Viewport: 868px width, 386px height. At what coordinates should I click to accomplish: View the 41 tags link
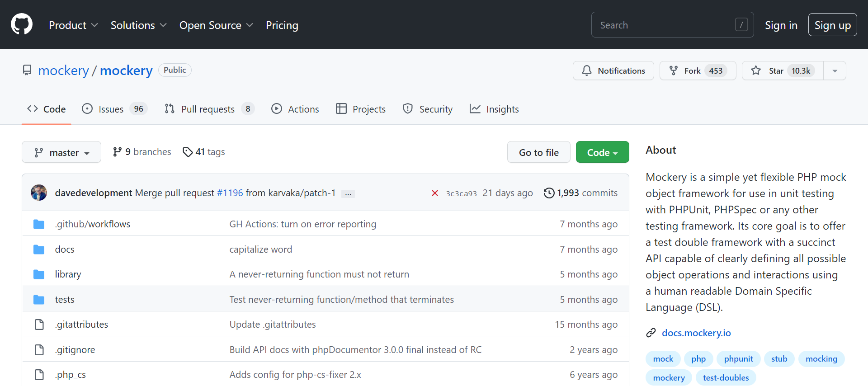[x=204, y=152]
